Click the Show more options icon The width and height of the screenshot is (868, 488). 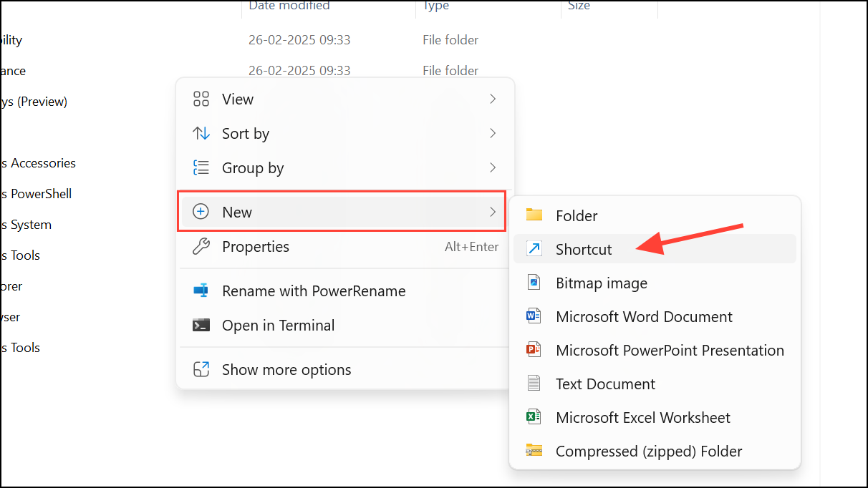pyautogui.click(x=201, y=370)
